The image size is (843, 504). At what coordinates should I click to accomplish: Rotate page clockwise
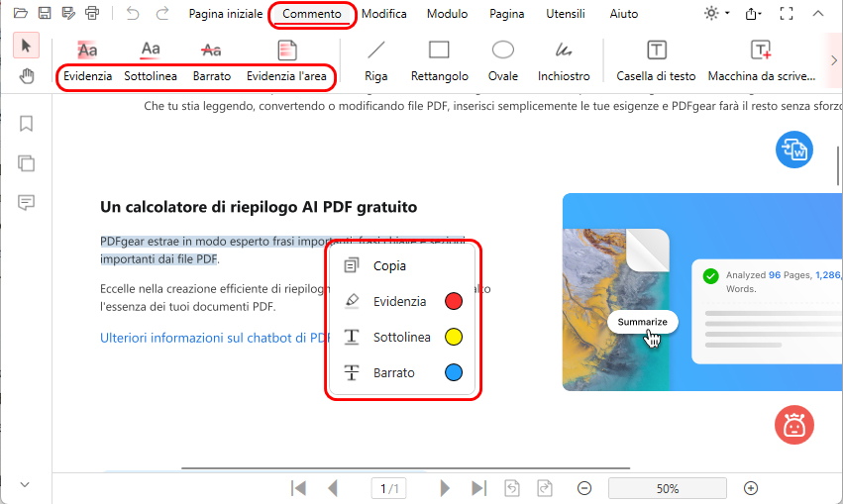(x=545, y=488)
